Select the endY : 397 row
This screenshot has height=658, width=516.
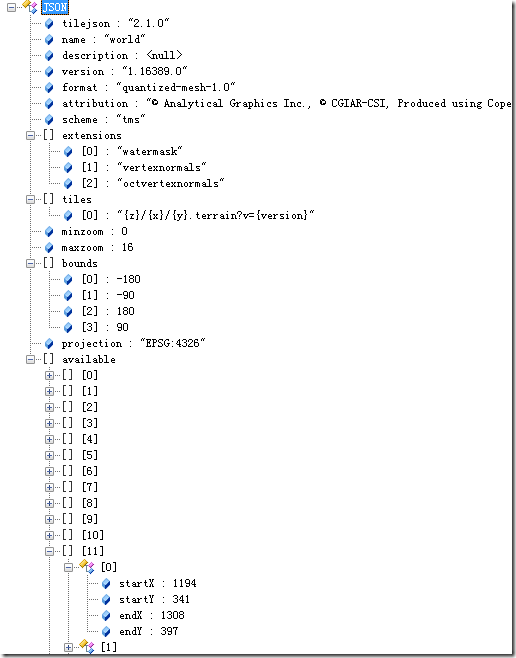tap(149, 631)
